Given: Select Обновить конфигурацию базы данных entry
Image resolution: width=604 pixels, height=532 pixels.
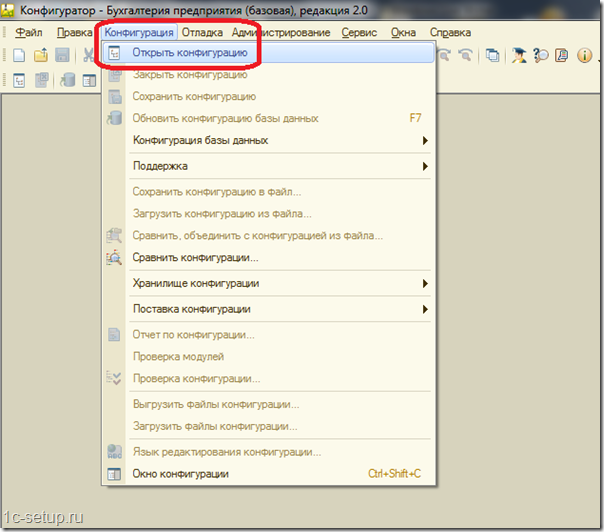Looking at the screenshot, I should 268,118.
